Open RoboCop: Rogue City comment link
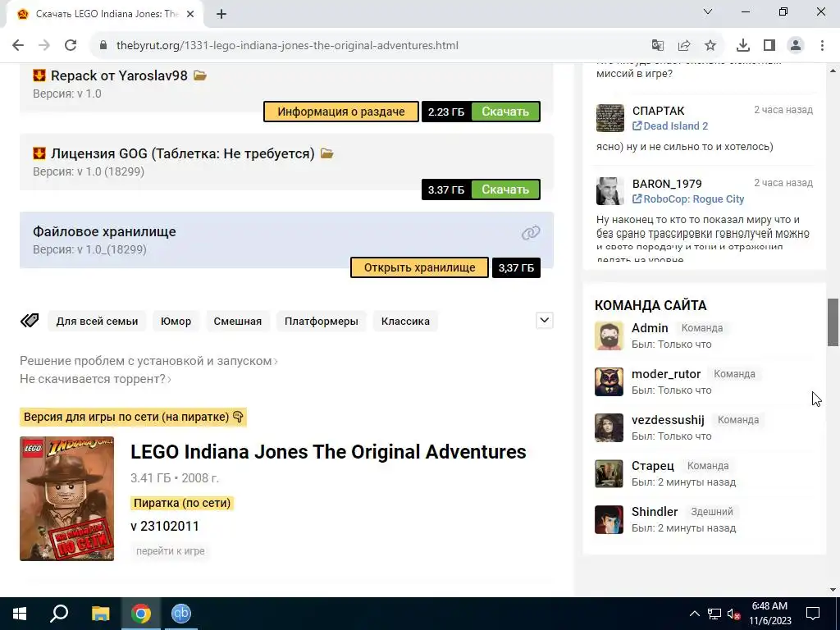Viewport: 840px width, 630px height. pyautogui.click(x=688, y=199)
